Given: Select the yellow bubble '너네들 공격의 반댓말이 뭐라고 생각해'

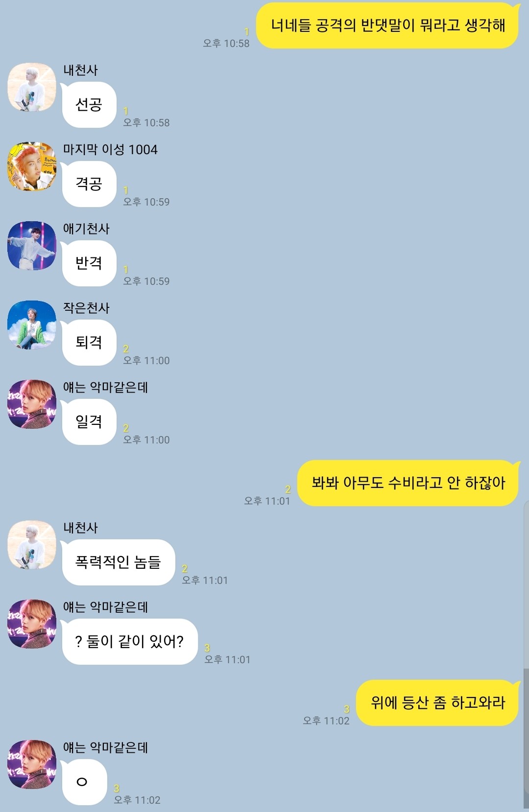Looking at the screenshot, I should (x=387, y=25).
